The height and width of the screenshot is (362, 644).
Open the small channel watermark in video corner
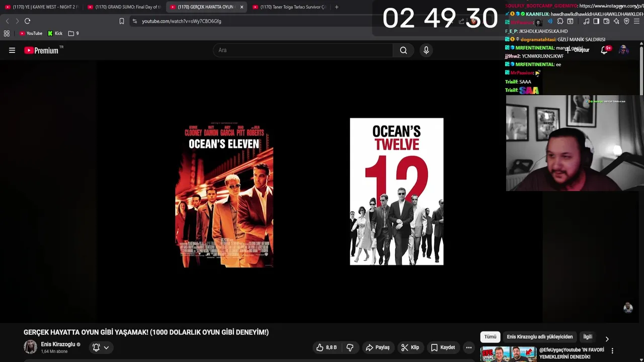point(628,307)
